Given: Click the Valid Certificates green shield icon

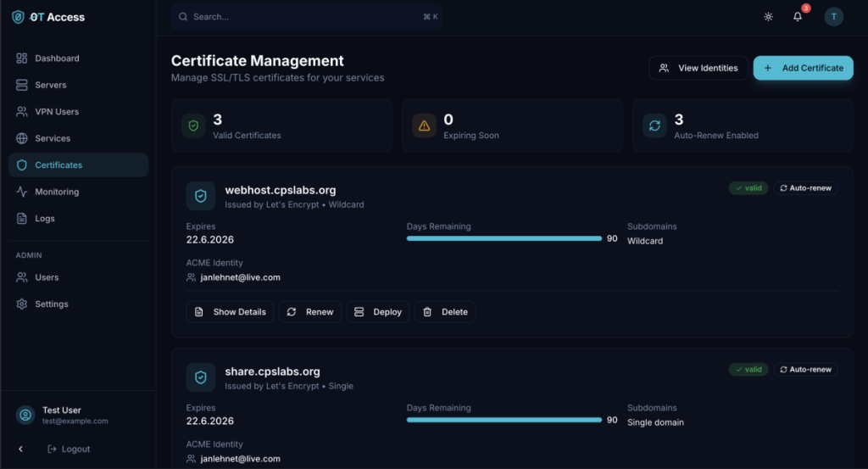Looking at the screenshot, I should [193, 126].
